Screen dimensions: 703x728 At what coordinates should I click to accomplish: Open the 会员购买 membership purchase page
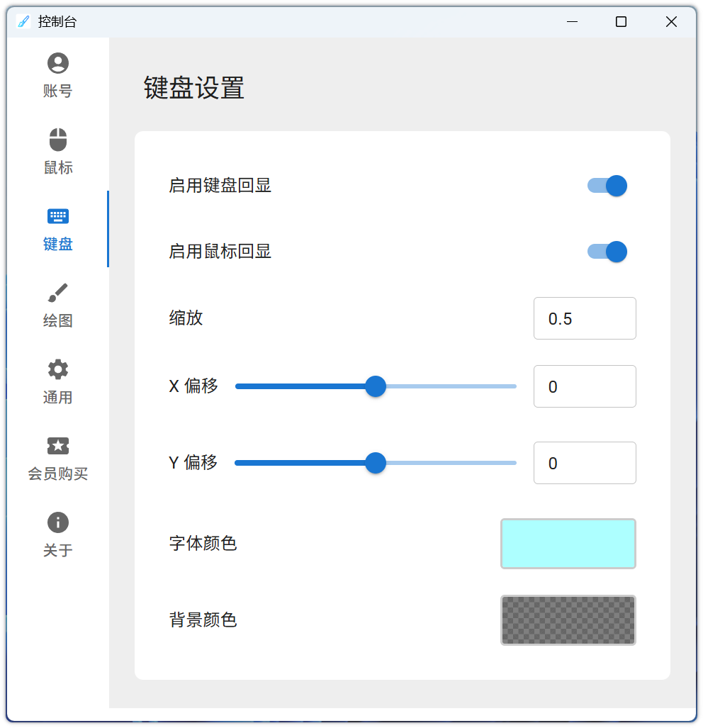click(x=58, y=447)
